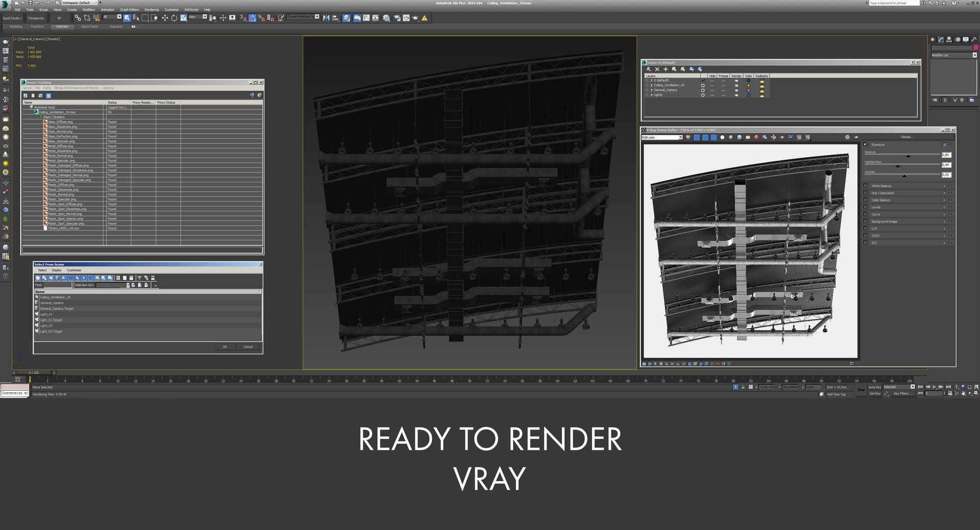
Task: Expand Levels rollout chevron
Action: pos(944,207)
